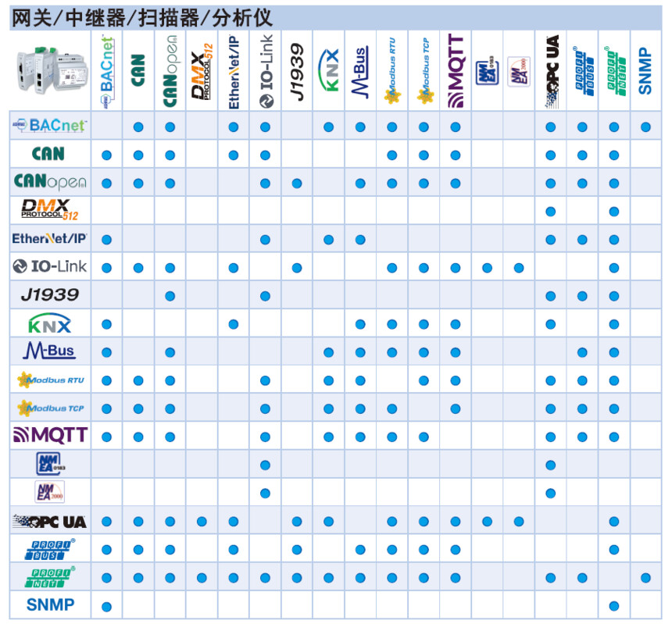
Task: Click the Modbus TCP row label logo
Action: click(51, 408)
